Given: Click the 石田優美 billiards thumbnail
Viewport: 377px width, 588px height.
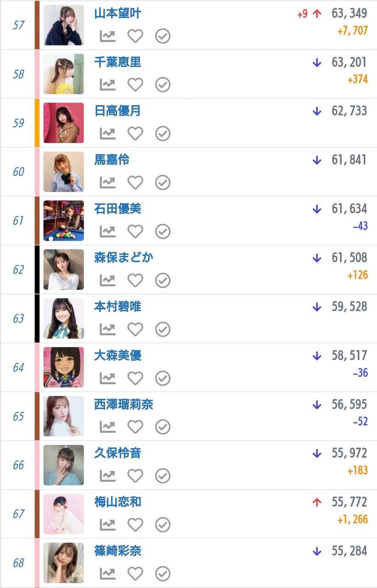Looking at the screenshot, I should point(63,220).
